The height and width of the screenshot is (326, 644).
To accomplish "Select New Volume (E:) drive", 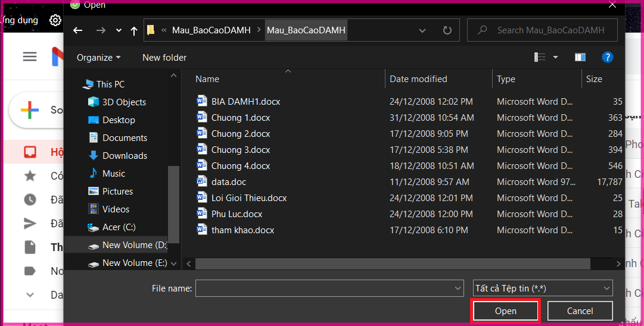I will point(127,263).
